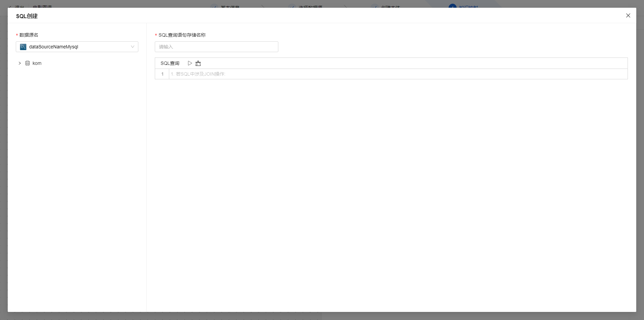
Task: Close the SQL创建 dialog
Action: tap(628, 15)
